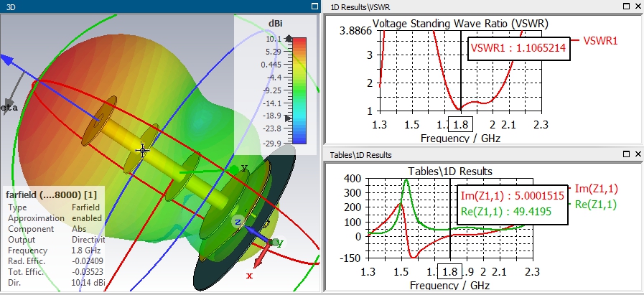
Task: Close the Tables\1D Results window
Action: pyautogui.click(x=638, y=154)
